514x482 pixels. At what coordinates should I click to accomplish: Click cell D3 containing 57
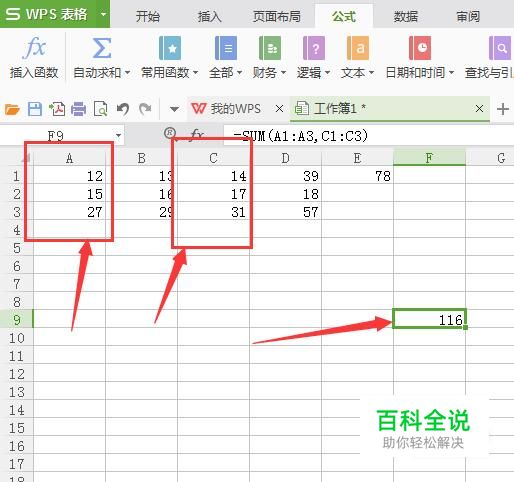pyautogui.click(x=285, y=212)
